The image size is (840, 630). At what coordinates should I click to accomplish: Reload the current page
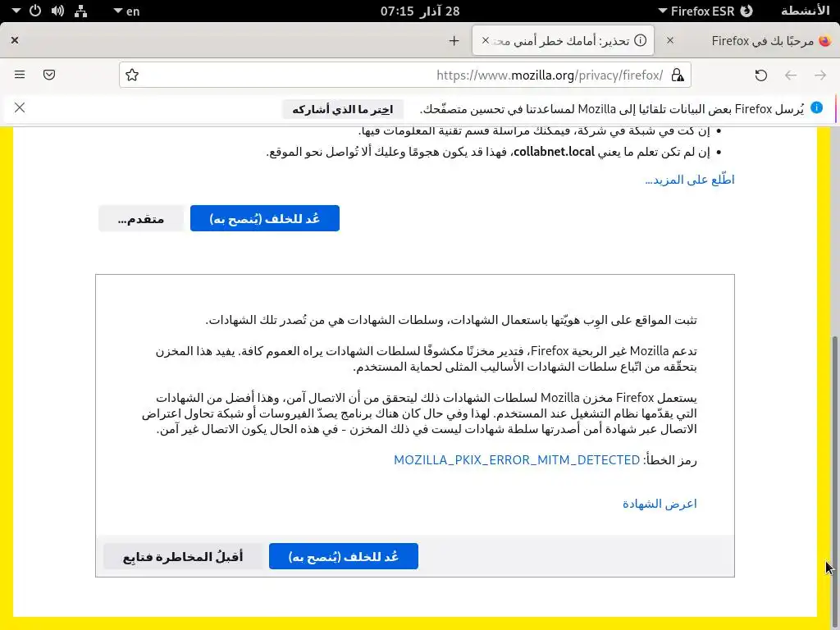click(x=760, y=75)
